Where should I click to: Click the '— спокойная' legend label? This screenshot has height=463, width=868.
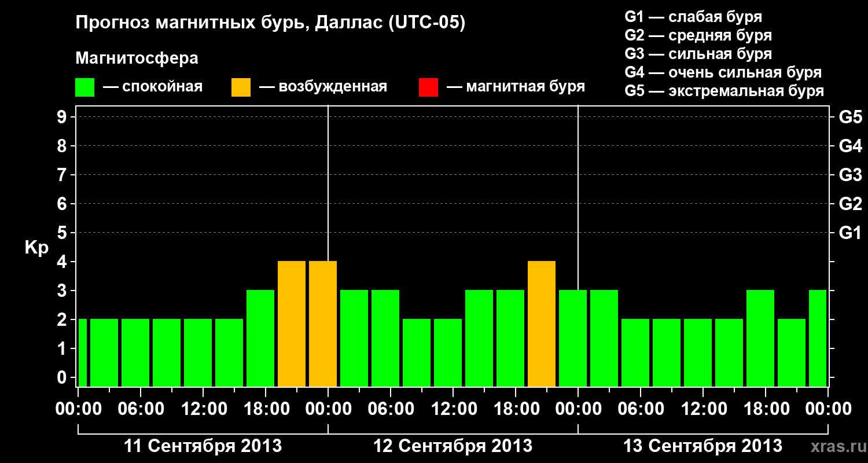pyautogui.click(x=153, y=87)
